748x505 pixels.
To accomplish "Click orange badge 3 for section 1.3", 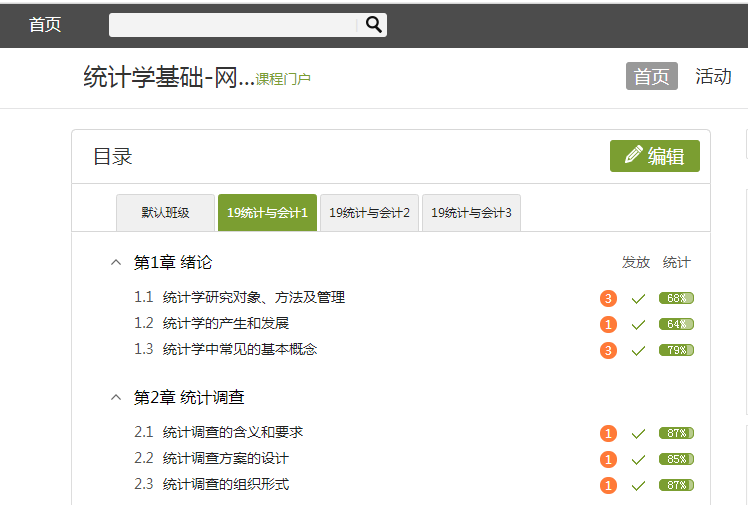I will coord(608,350).
